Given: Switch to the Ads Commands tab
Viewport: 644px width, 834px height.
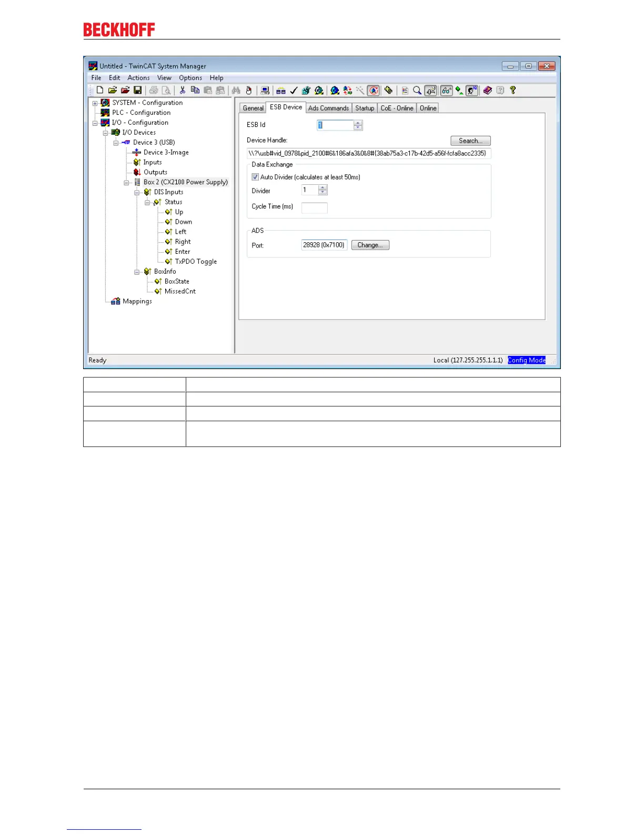Looking at the screenshot, I should pos(329,108).
